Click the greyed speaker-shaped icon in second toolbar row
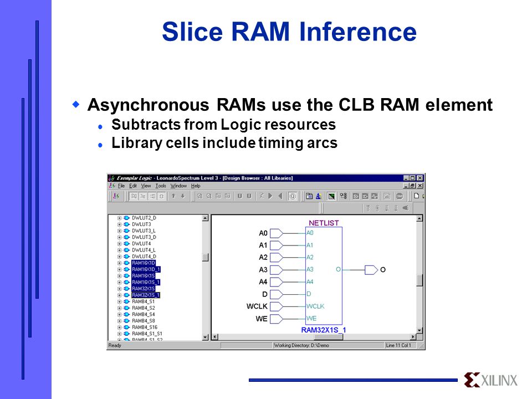Viewport: 532px width, 399px height. click(x=406, y=208)
